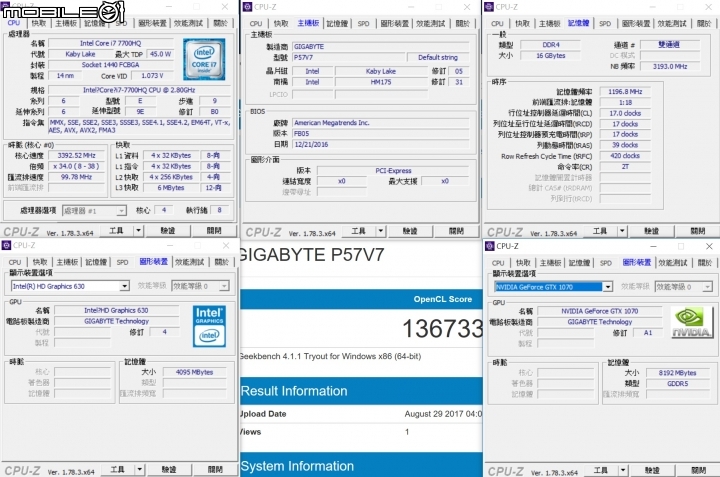Click CPU-Z app icon in GTX 1070 window
The width and height of the screenshot is (720, 477).
[x=489, y=246]
